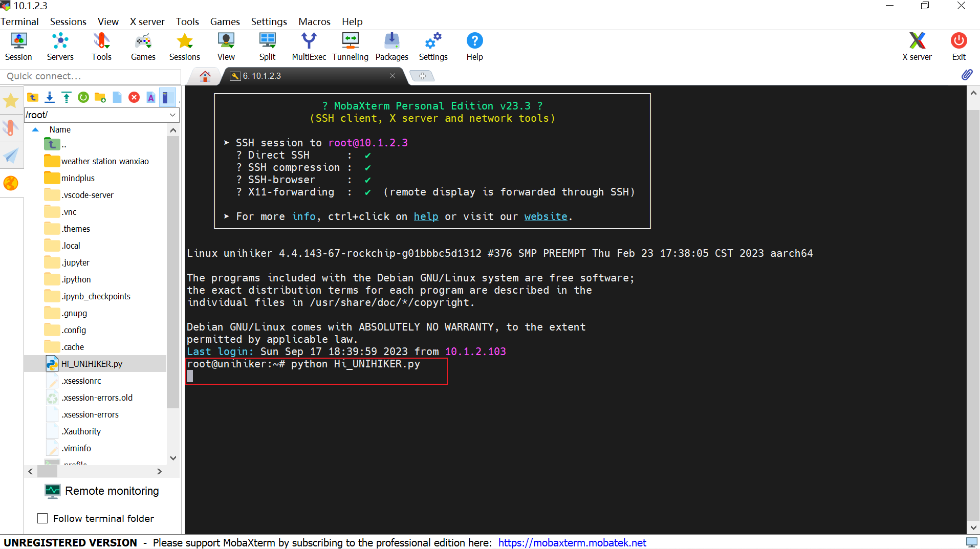This screenshot has width=980, height=549.
Task: Click the Help button in the toolbar
Action: coord(474,46)
